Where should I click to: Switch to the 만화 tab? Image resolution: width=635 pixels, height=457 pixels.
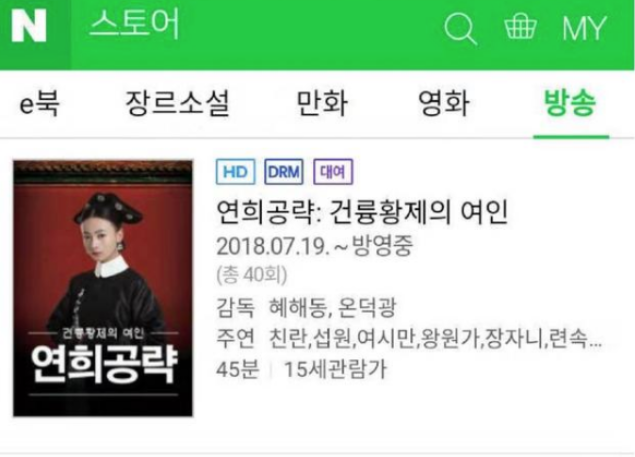(x=322, y=103)
